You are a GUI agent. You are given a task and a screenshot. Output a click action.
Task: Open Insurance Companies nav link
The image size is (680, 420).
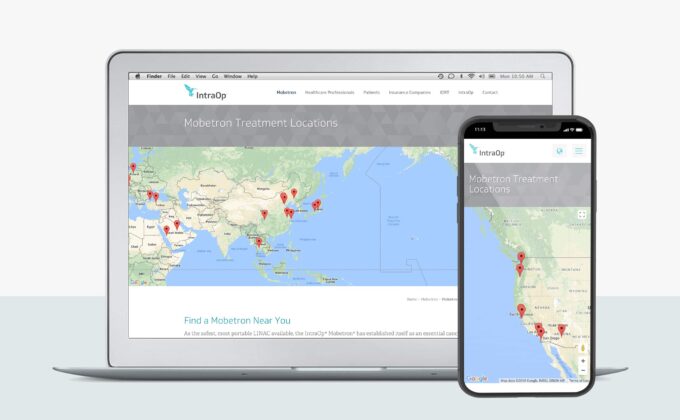pyautogui.click(x=410, y=92)
